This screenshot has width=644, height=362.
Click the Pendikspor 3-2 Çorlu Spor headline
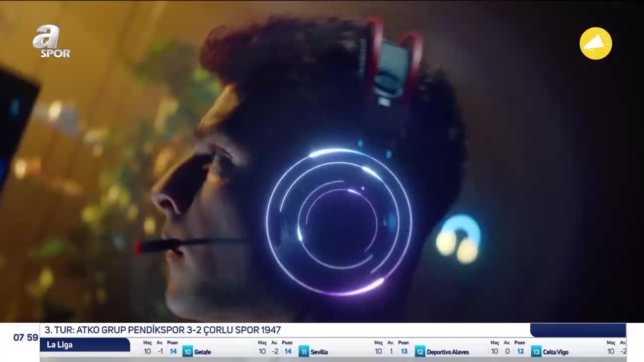[163, 330]
